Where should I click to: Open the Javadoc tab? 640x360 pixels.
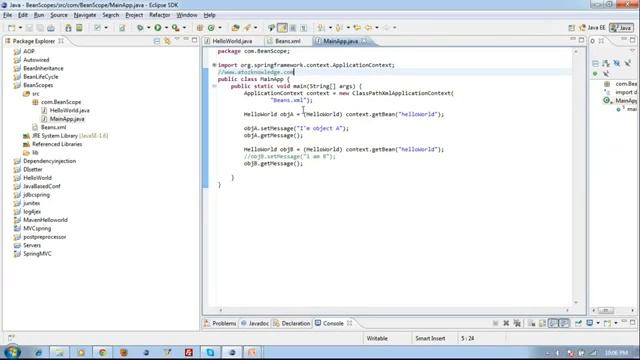(x=255, y=323)
